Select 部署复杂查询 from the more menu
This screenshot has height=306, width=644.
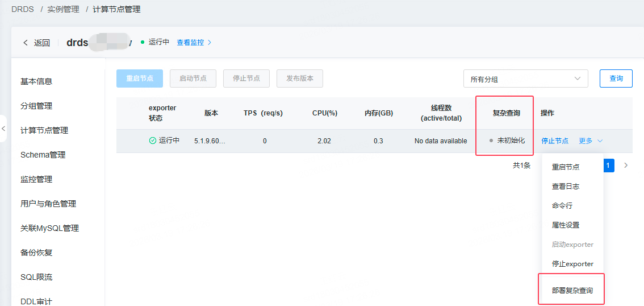(x=572, y=290)
